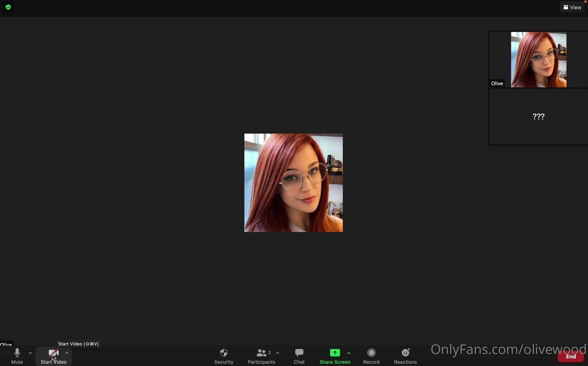Open video options caret beside Start Video

click(x=67, y=353)
